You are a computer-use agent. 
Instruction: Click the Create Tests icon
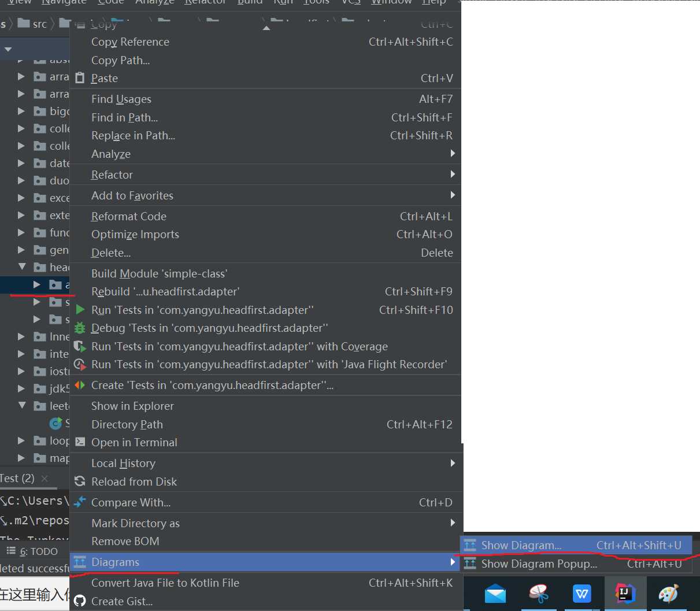[80, 385]
